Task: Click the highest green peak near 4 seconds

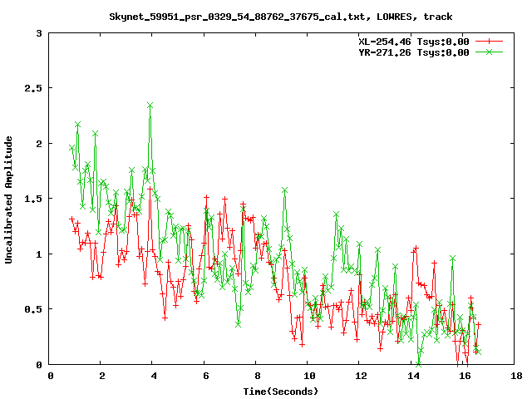Action: 150,106
